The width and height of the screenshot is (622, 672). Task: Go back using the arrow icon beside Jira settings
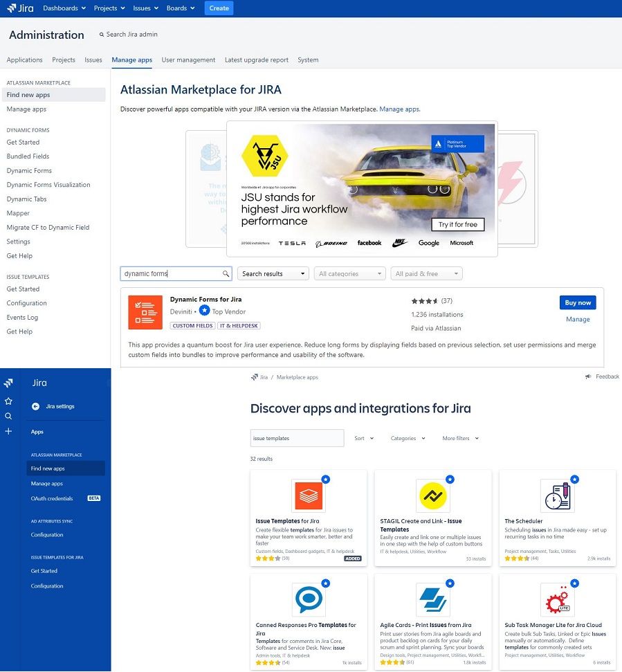(35, 406)
